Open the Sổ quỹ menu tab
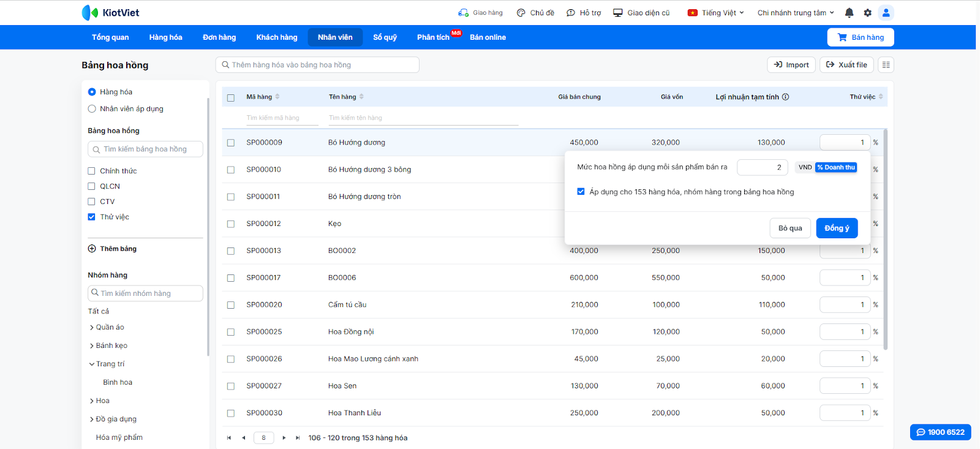Screen dimensions: 980x449 385,37
